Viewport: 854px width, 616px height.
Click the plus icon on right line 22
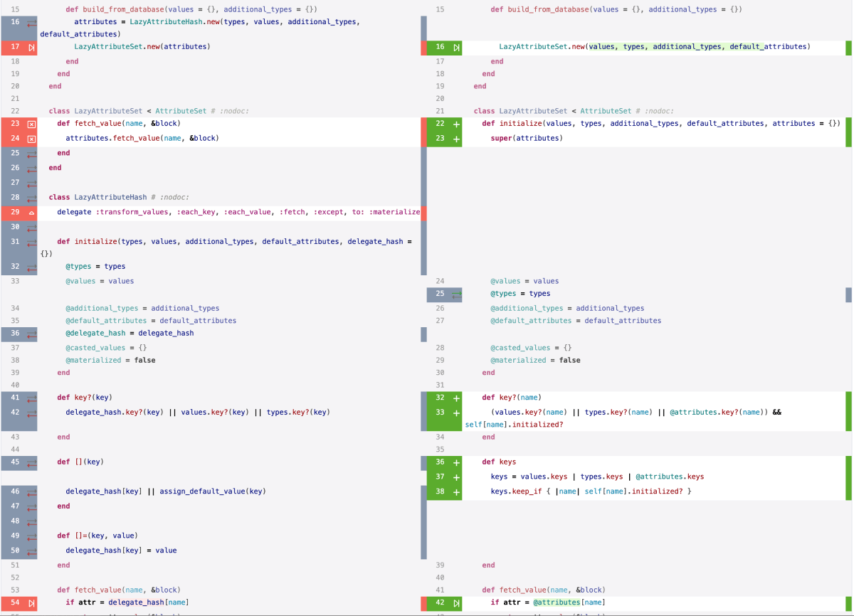coord(456,124)
